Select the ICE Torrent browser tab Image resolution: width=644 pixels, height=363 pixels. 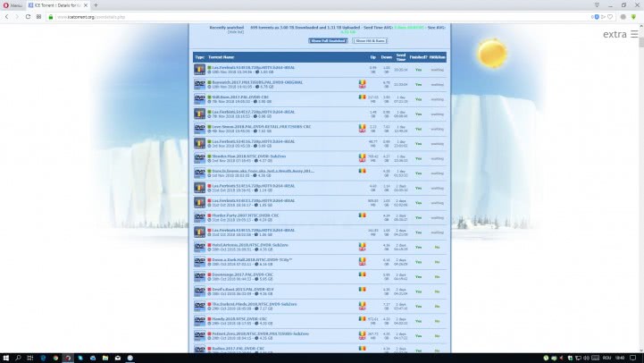pyautogui.click(x=58, y=4)
